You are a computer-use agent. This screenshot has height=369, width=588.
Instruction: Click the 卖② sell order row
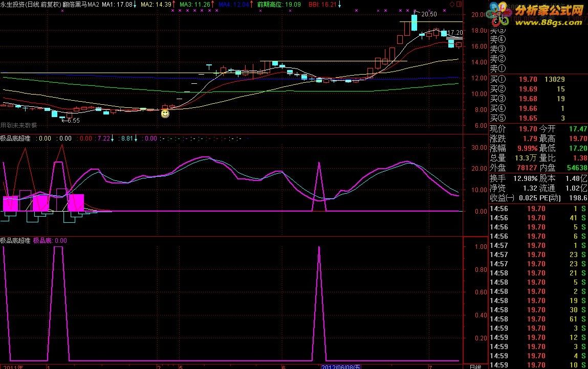point(538,59)
